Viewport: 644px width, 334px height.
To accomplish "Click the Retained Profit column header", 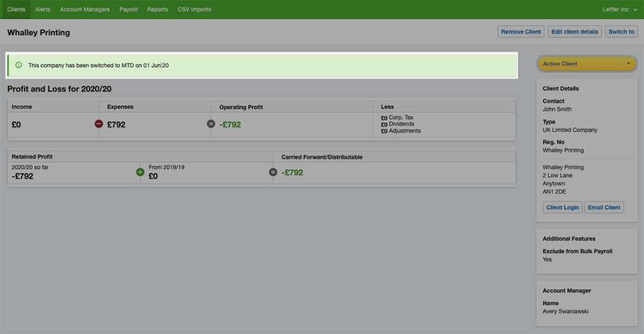I will click(x=32, y=157).
